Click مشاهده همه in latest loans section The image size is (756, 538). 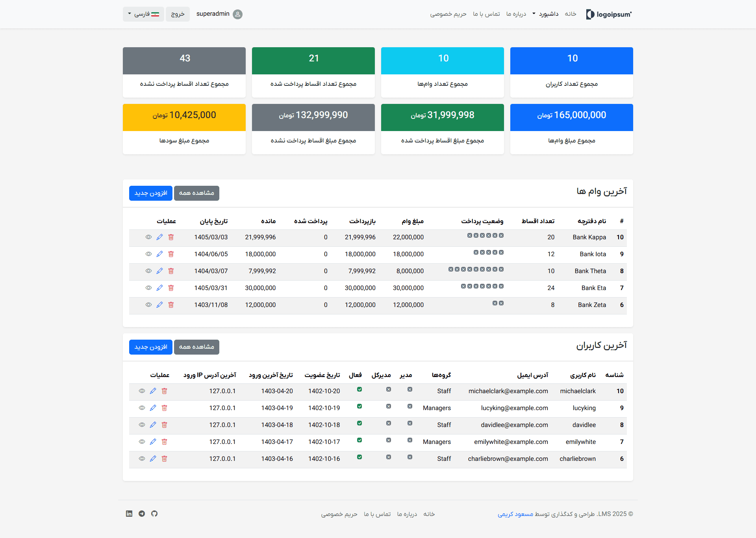point(196,193)
